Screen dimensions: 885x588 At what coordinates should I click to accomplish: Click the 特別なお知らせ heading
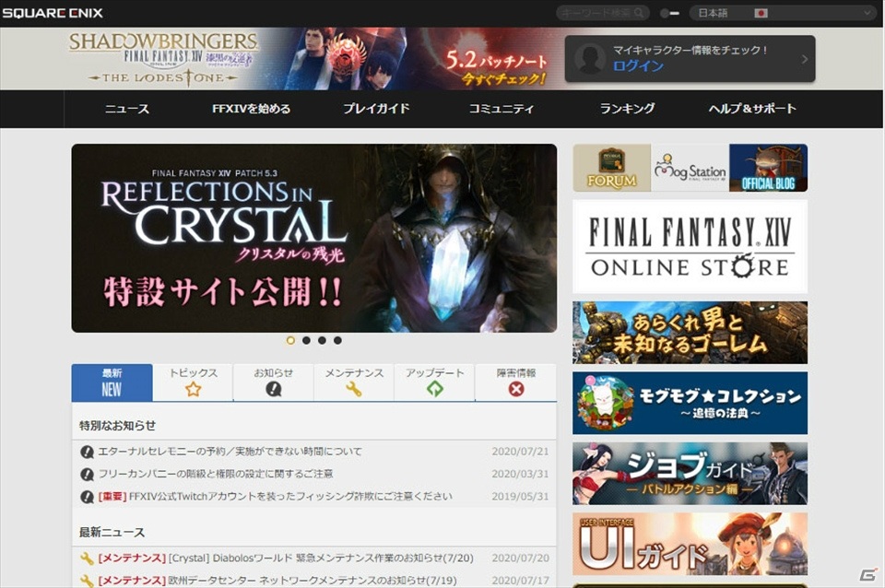[x=117, y=426]
